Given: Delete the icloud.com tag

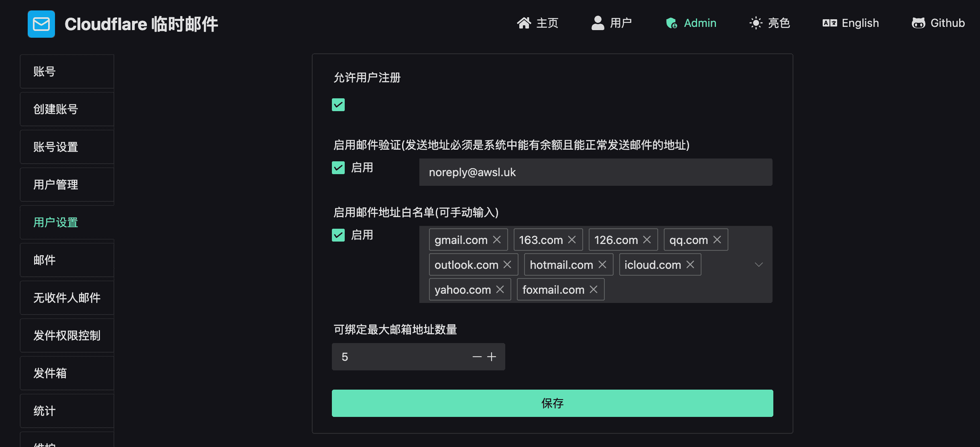Looking at the screenshot, I should pyautogui.click(x=690, y=264).
